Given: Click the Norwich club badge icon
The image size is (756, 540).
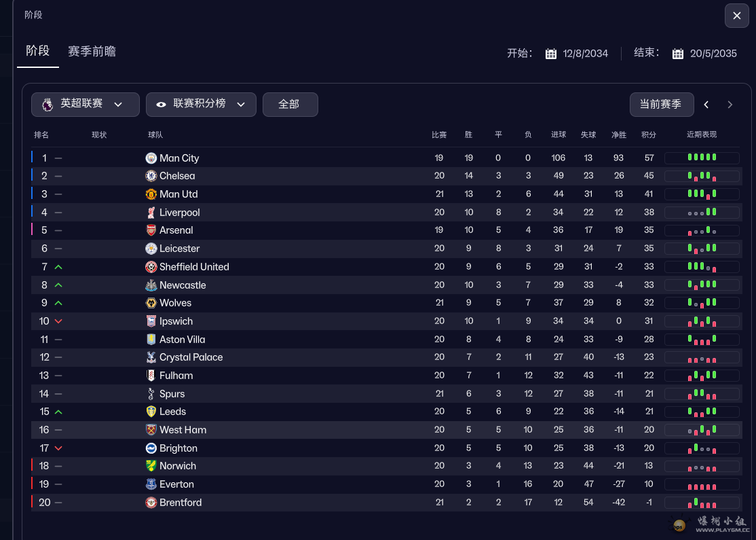Looking at the screenshot, I should tap(151, 466).
